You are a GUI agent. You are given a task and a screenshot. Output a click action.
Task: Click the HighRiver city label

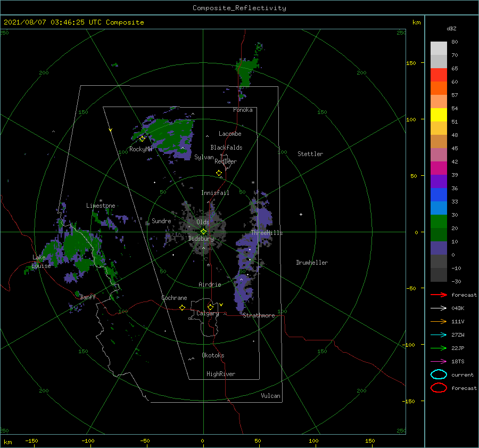pos(221,374)
